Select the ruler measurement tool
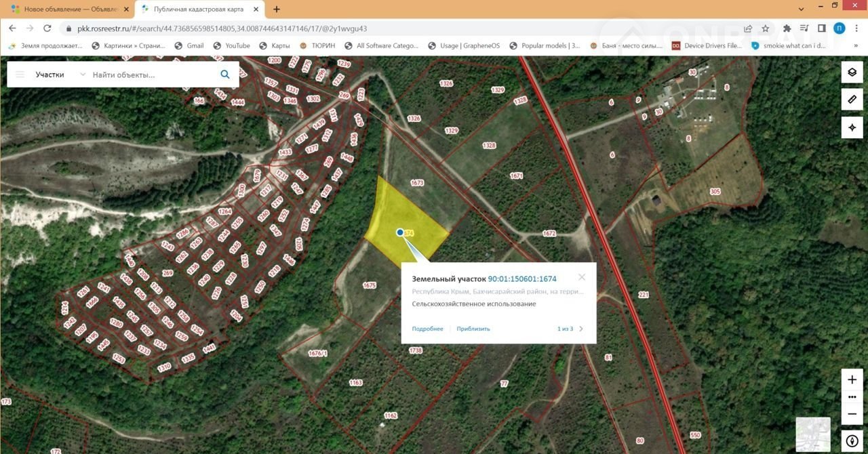Screen dimensions: 868x454 click(x=852, y=100)
